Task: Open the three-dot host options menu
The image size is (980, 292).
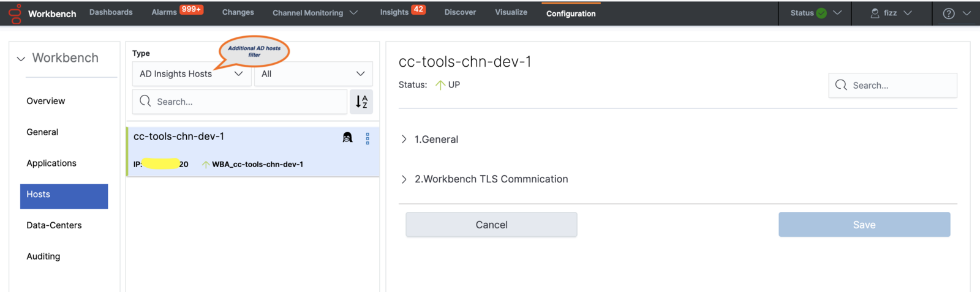Action: pos(367,139)
